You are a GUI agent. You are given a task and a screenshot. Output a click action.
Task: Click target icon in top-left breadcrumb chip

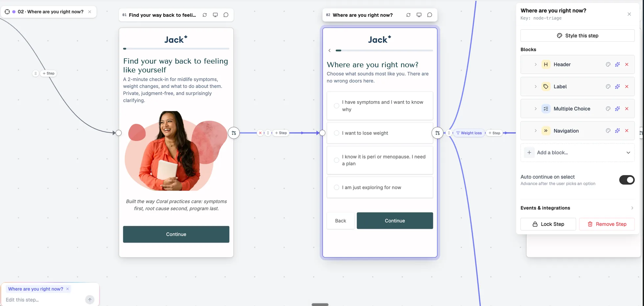click(7, 11)
